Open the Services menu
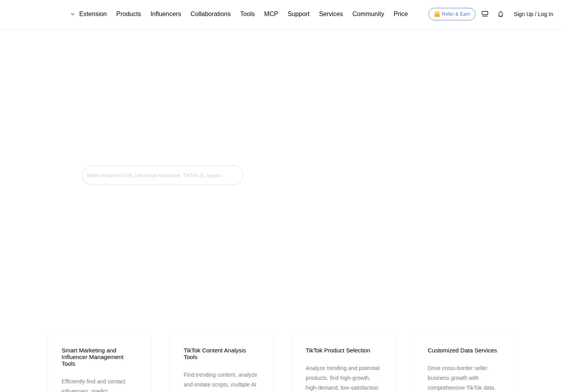This screenshot has width=565, height=392. 331,14
